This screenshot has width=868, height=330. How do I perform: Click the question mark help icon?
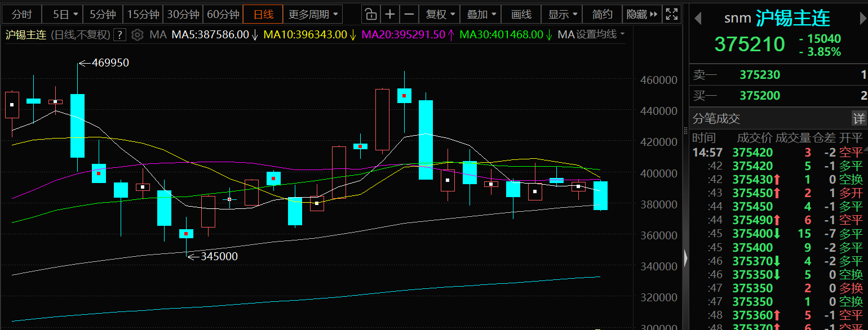pyautogui.click(x=119, y=35)
